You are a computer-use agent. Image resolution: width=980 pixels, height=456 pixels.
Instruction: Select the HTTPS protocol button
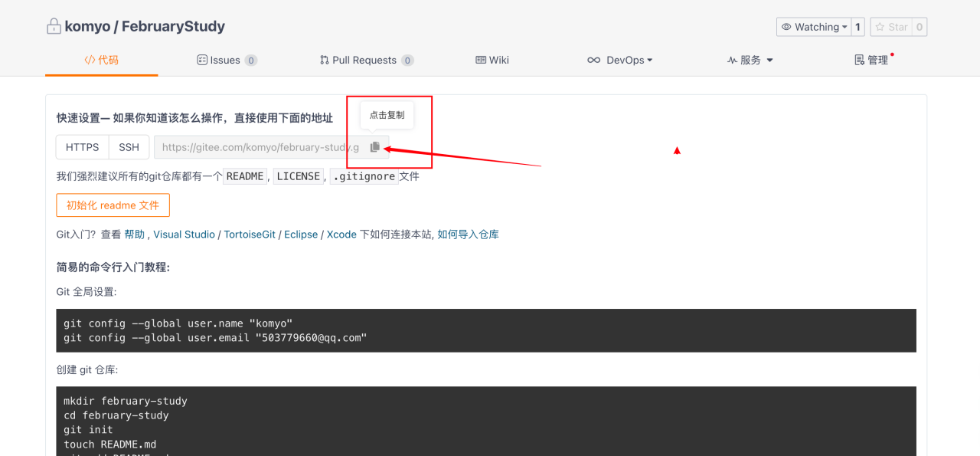(x=83, y=147)
